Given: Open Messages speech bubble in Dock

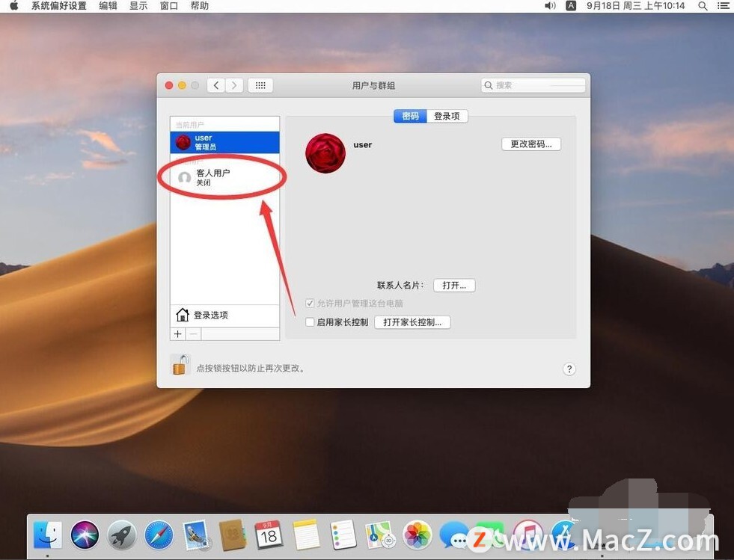Looking at the screenshot, I should [x=453, y=535].
